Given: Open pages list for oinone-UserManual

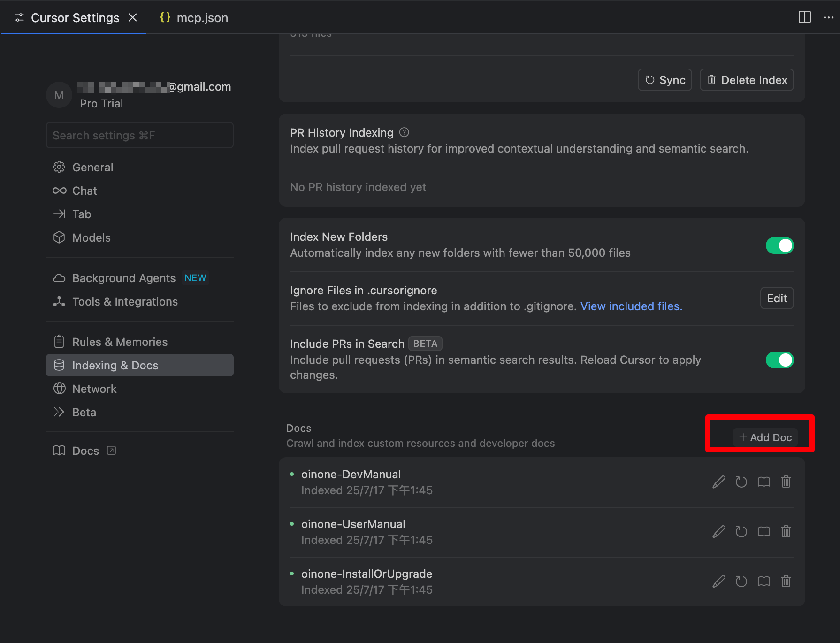Looking at the screenshot, I should point(764,532).
